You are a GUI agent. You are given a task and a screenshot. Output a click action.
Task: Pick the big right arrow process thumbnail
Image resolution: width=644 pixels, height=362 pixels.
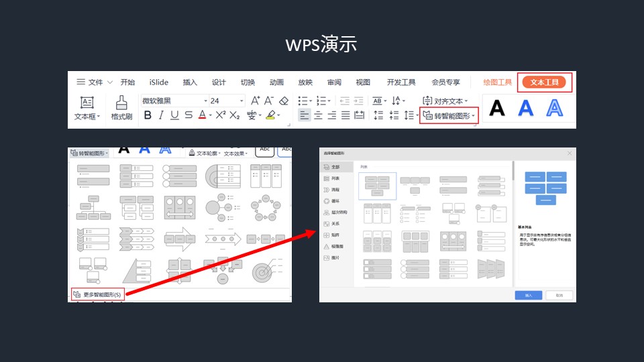tap(180, 239)
